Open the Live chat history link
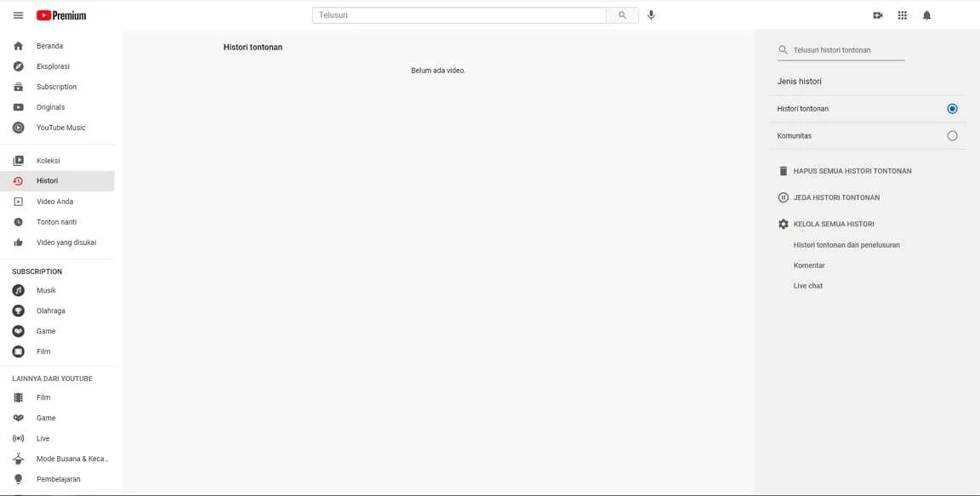The height and width of the screenshot is (496, 980). point(808,286)
